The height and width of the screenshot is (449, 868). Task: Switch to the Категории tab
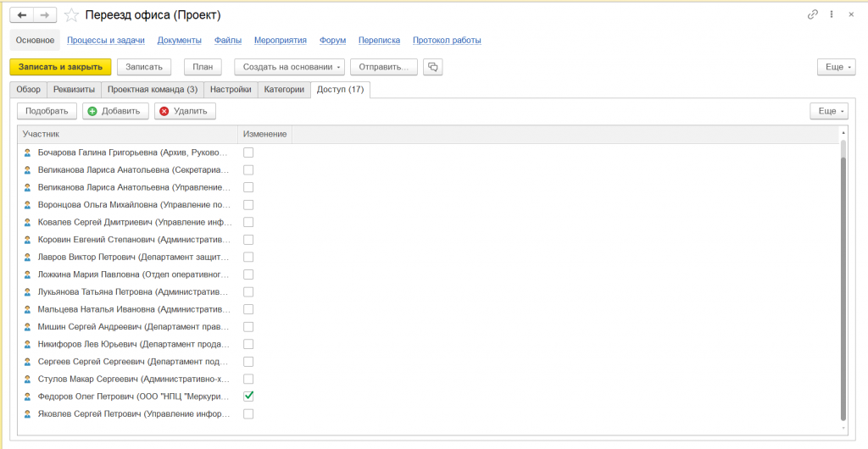click(x=284, y=90)
